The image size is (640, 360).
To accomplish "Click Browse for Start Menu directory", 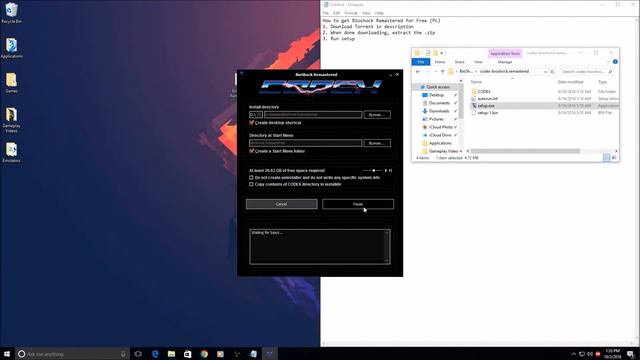I will point(377,143).
